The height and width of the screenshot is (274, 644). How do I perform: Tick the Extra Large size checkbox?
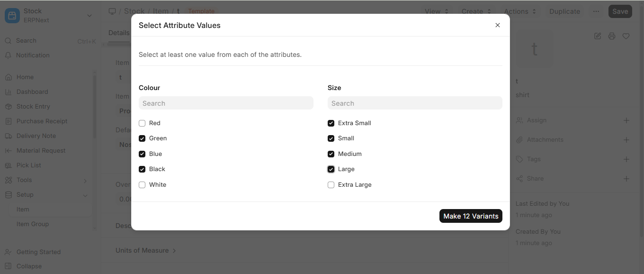pyautogui.click(x=331, y=185)
